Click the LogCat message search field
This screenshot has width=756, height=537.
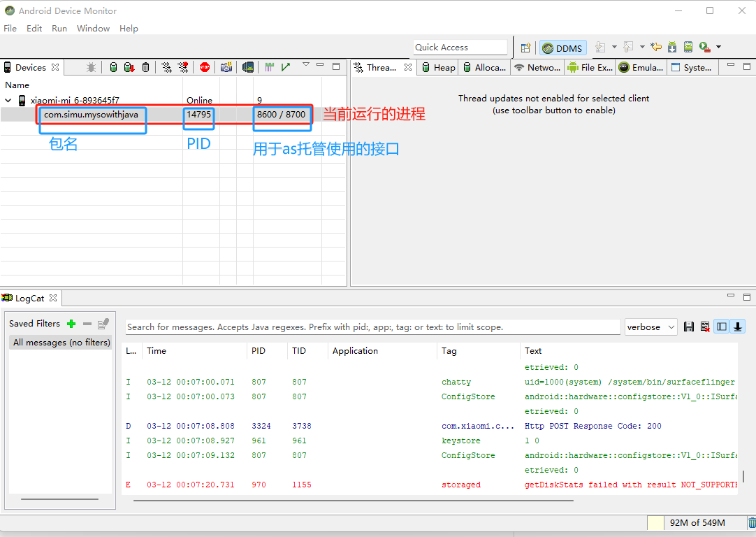[x=372, y=327]
